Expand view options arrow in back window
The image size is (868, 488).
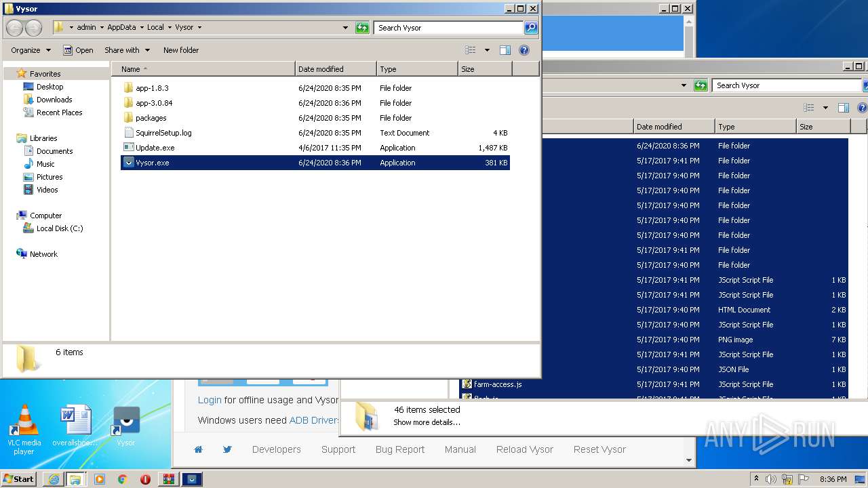pos(825,108)
